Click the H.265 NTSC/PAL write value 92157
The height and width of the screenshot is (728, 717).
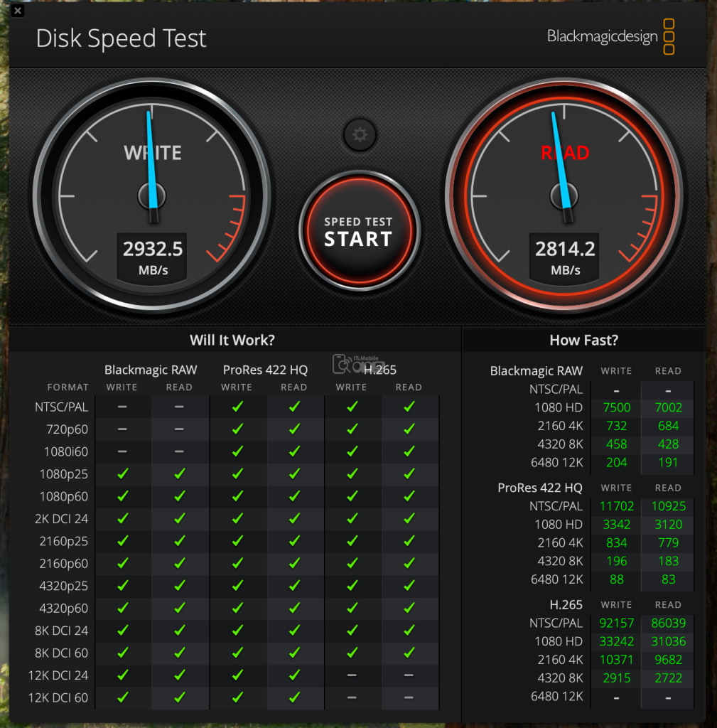[616, 623]
